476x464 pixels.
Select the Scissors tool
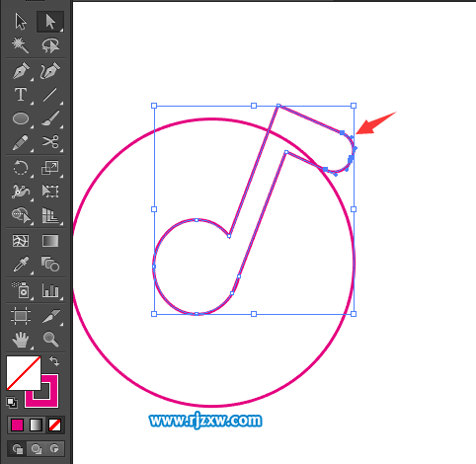[x=50, y=142]
